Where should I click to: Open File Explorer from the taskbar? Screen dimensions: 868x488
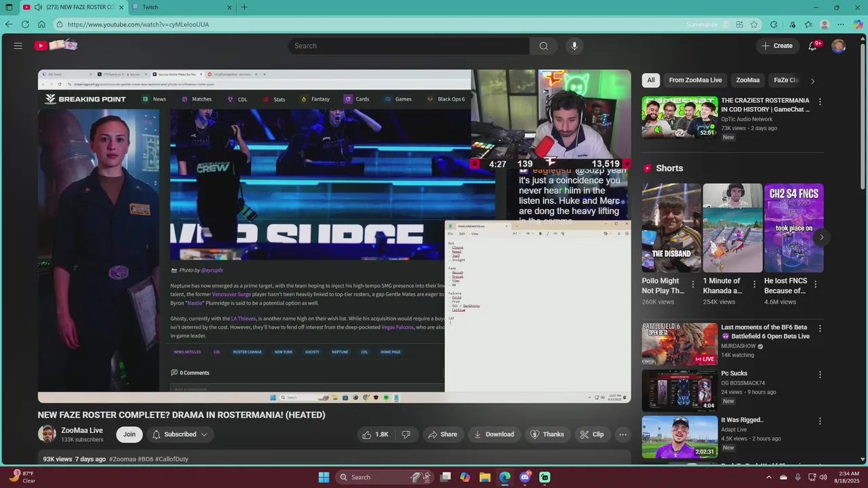click(x=485, y=477)
